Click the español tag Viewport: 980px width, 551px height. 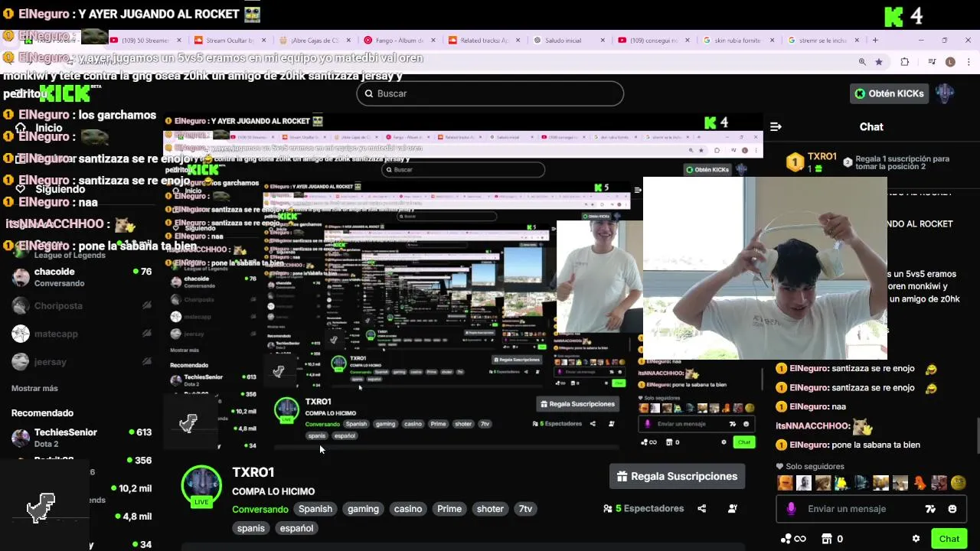(x=296, y=528)
